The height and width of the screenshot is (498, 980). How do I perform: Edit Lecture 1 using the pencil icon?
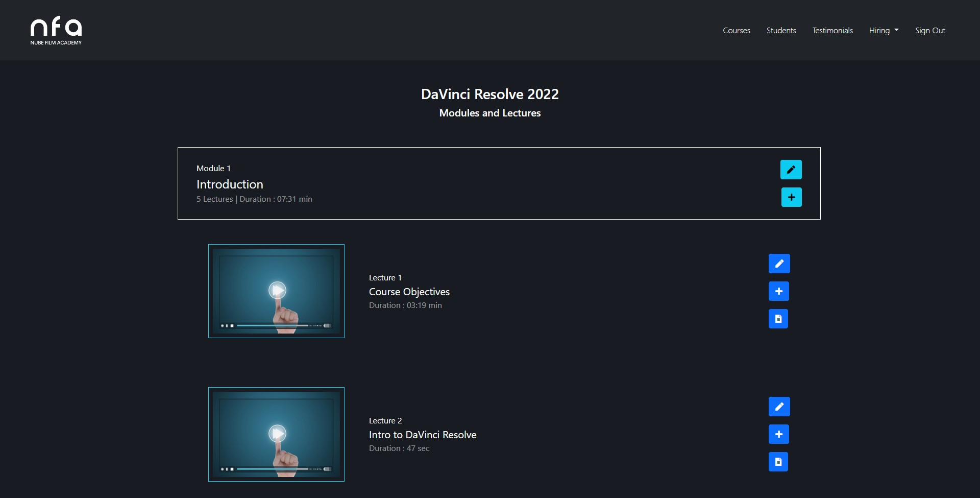779,264
